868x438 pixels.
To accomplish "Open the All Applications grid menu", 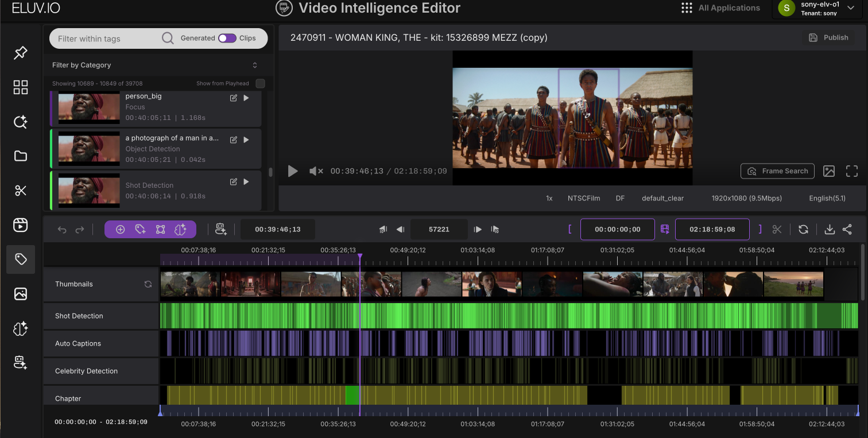I will [x=687, y=8].
